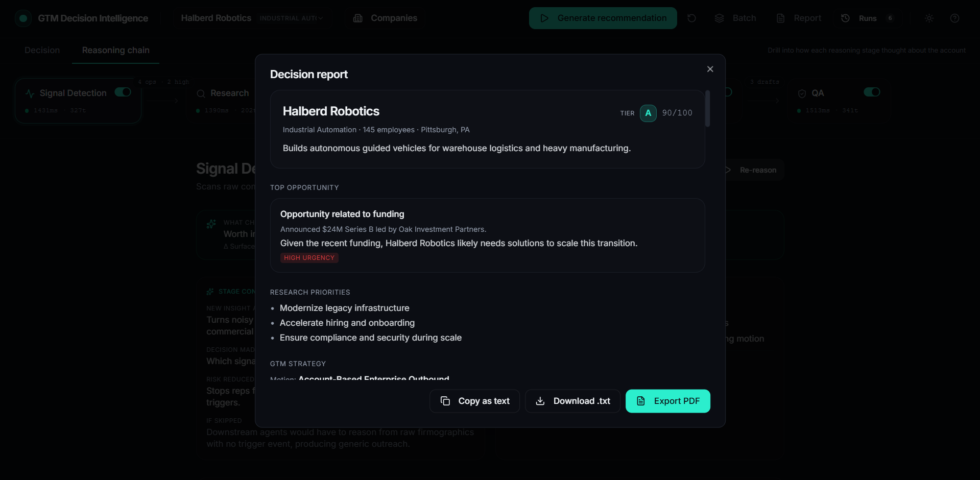
Task: Open the Companies list
Action: (x=386, y=18)
